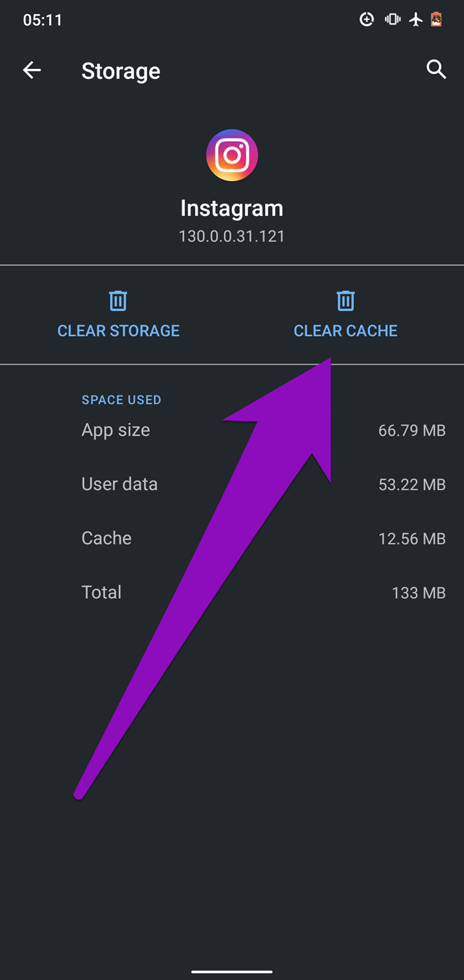Screen dimensions: 464x980
Task: Tap the 12.56 MB cache value
Action: tap(412, 538)
